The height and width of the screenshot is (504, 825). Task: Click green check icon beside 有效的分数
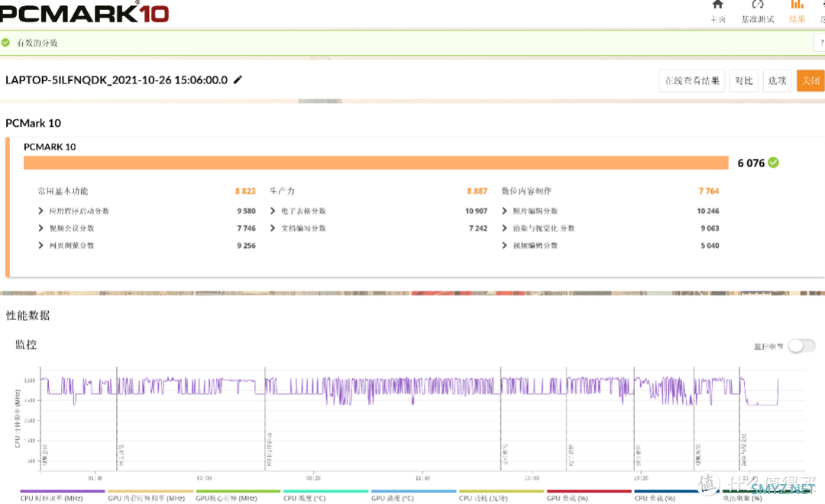(x=6, y=43)
